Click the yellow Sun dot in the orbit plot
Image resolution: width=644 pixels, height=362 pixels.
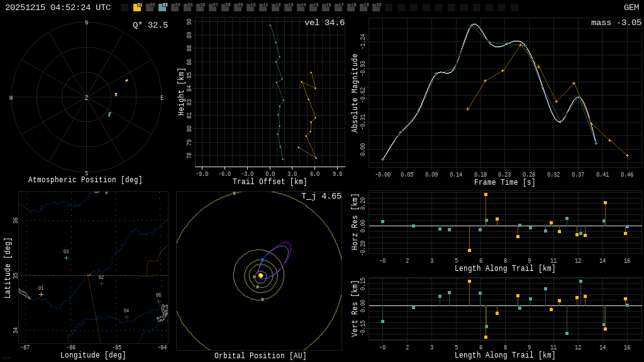(260, 275)
